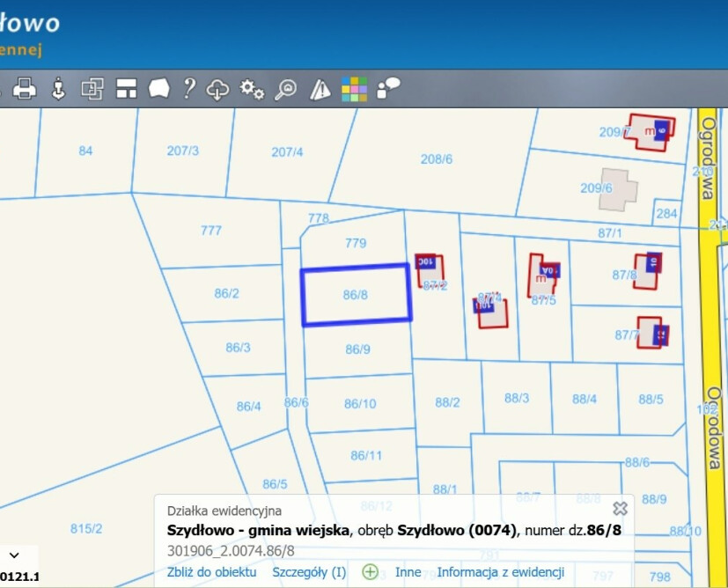Open the overlapping windows tool
The image size is (728, 588).
92,88
